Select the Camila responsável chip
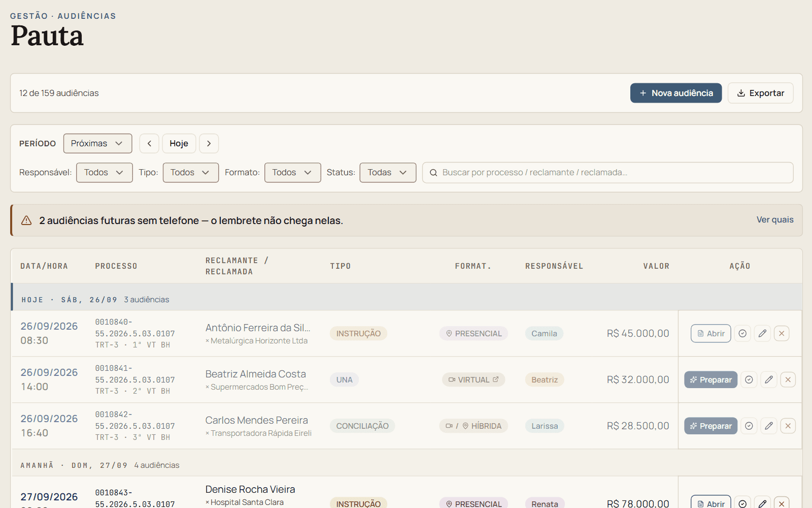 pos(544,333)
